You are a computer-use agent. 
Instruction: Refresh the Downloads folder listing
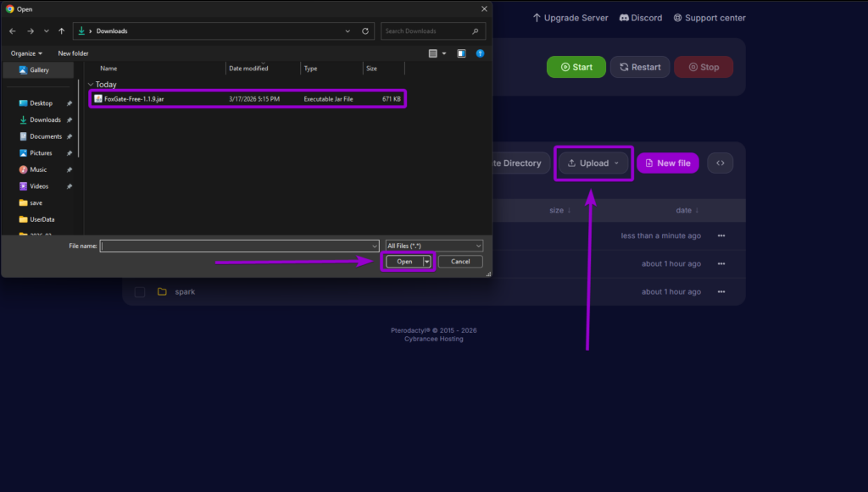coord(364,30)
